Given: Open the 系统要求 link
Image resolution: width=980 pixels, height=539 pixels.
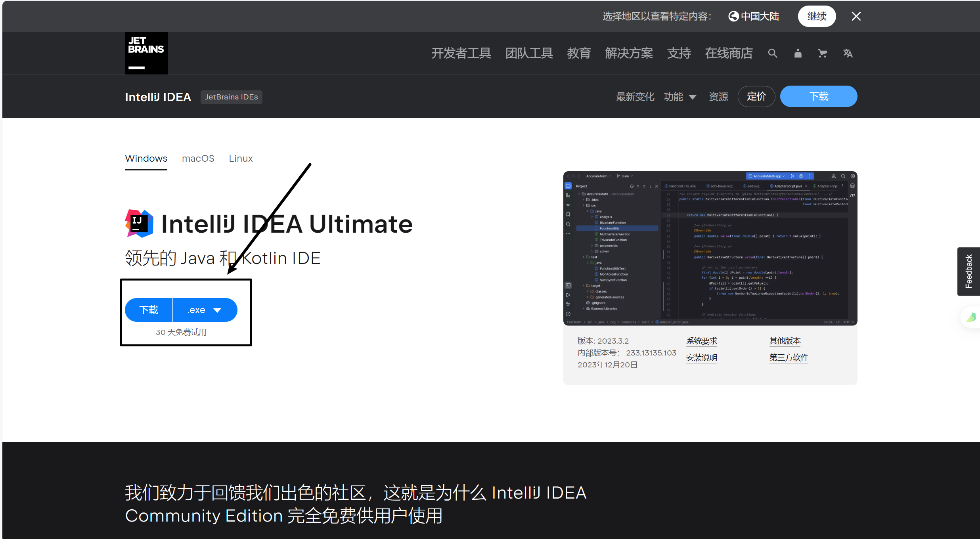Looking at the screenshot, I should (701, 341).
